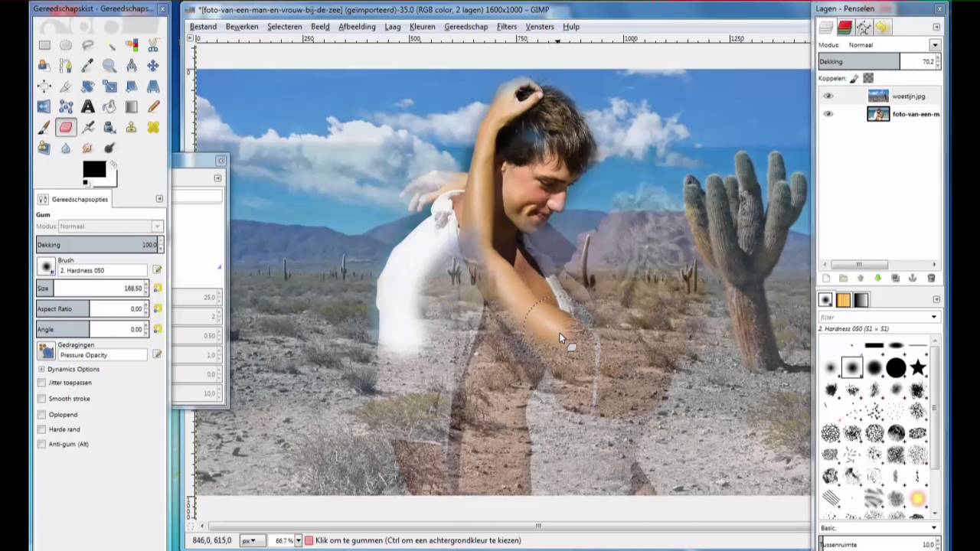Check the Oplopend option
This screenshot has height=551, width=980.
tap(41, 414)
